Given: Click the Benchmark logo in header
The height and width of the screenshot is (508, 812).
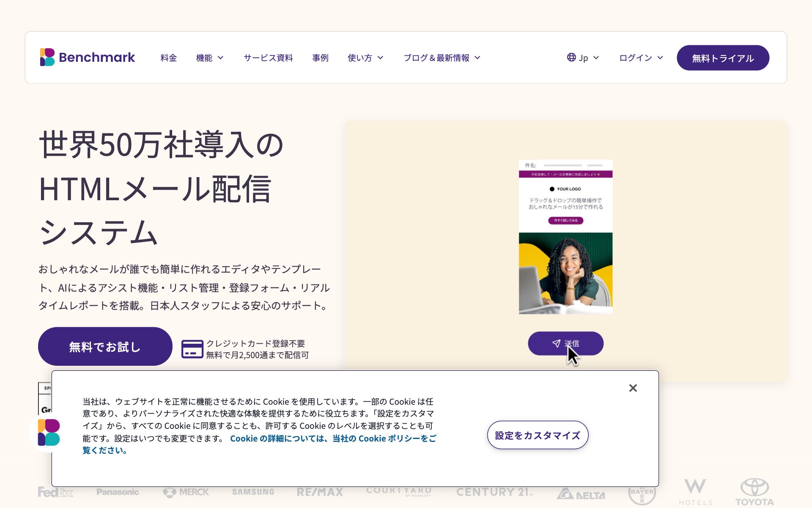Looking at the screenshot, I should pyautogui.click(x=88, y=57).
